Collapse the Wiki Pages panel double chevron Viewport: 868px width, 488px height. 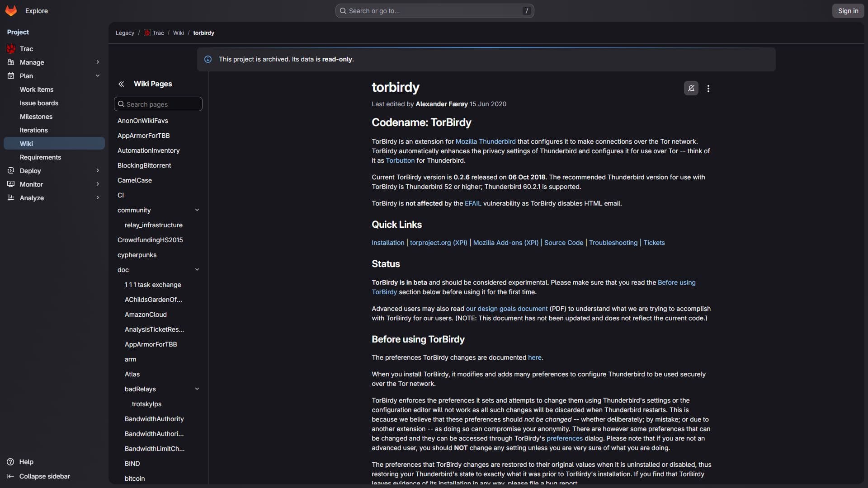121,84
